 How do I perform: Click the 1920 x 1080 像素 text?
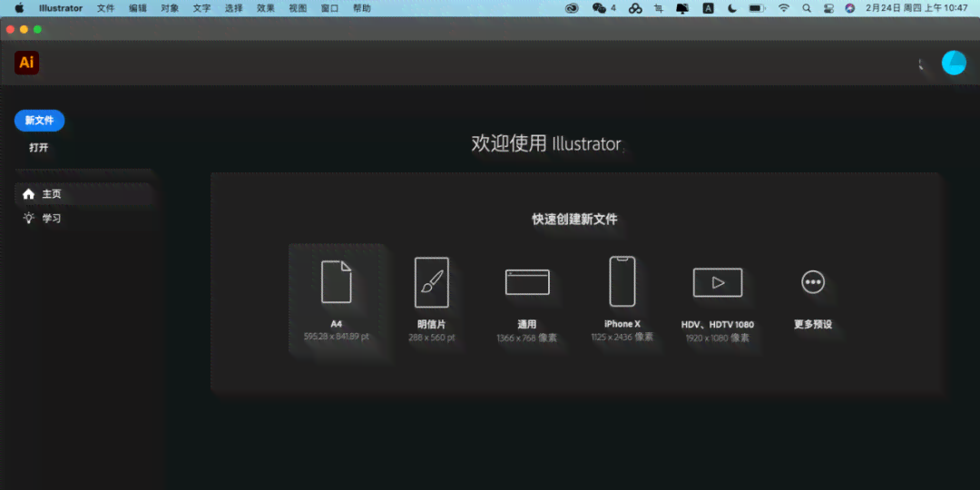[x=718, y=338]
